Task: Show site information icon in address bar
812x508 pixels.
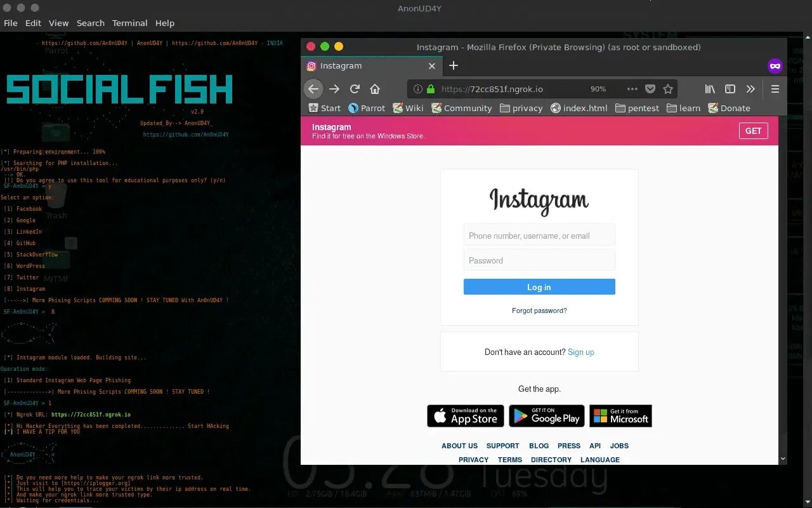Action: point(418,90)
